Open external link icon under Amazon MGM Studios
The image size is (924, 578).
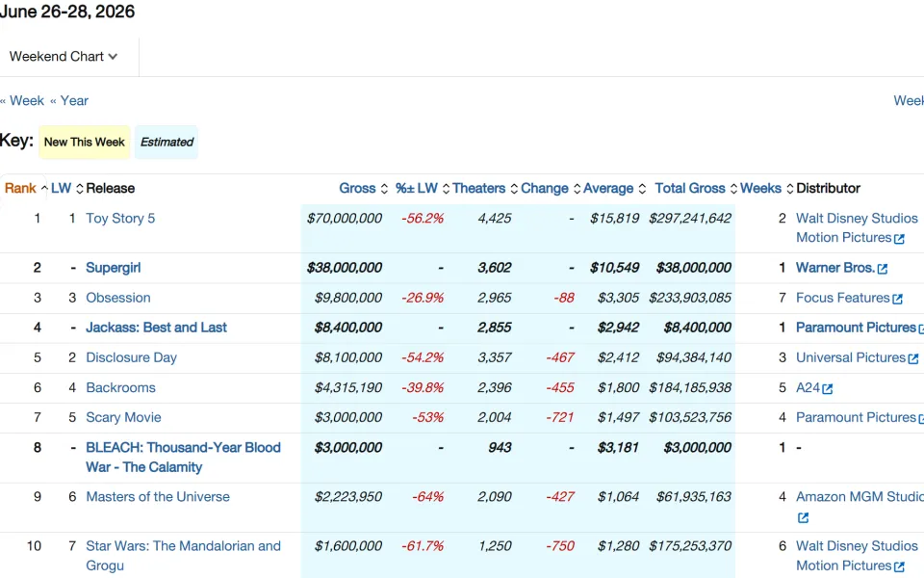(803, 518)
